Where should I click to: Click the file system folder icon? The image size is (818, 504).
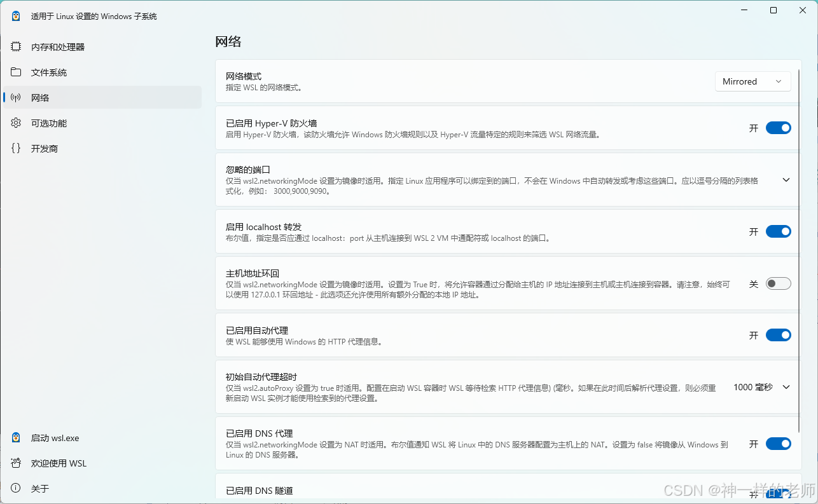[x=16, y=72]
